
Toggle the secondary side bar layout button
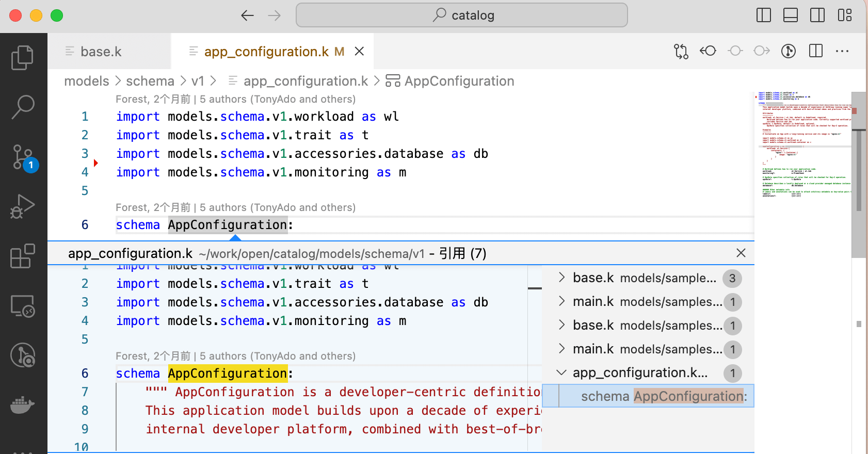click(x=817, y=15)
